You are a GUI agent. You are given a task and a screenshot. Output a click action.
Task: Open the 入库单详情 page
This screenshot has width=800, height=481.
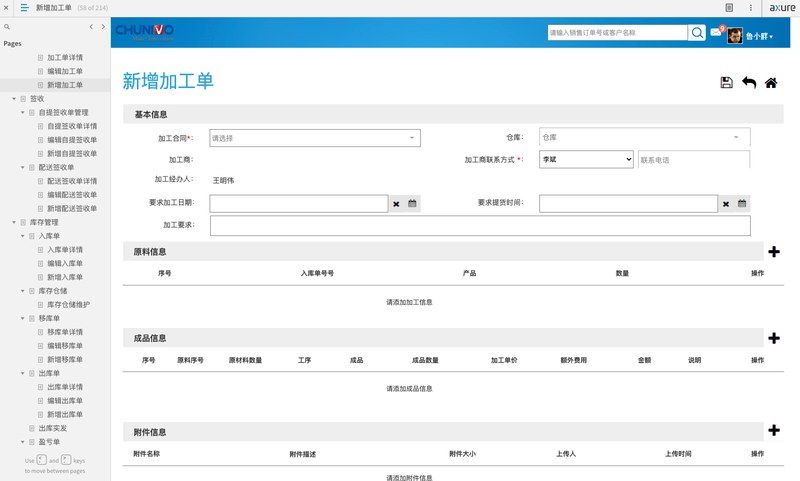tap(65, 249)
